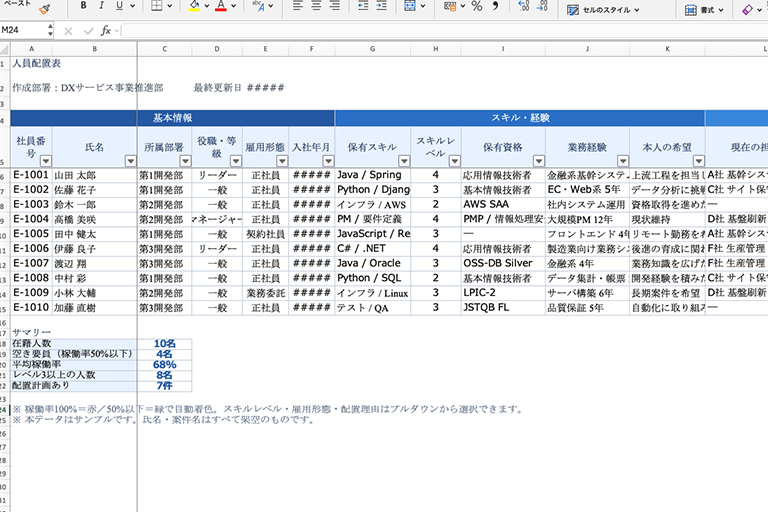768x512 pixels.
Task: Open filter dropdown for 業務経験 column
Action: pos(623,161)
